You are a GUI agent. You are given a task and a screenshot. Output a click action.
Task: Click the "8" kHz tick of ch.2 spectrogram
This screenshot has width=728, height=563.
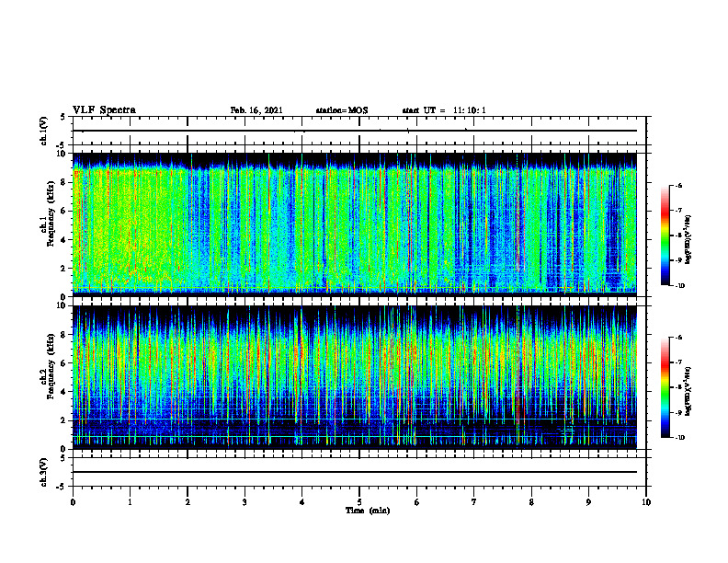coord(64,335)
